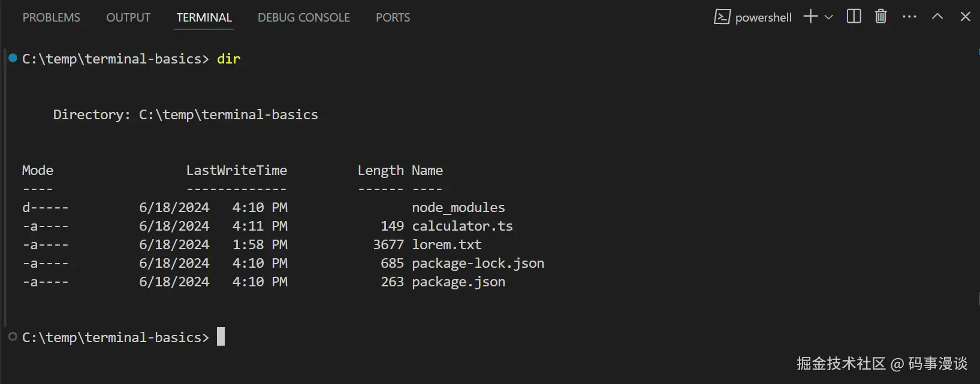Click the calculator.ts file name
Image resolution: width=980 pixels, height=384 pixels.
pos(462,226)
